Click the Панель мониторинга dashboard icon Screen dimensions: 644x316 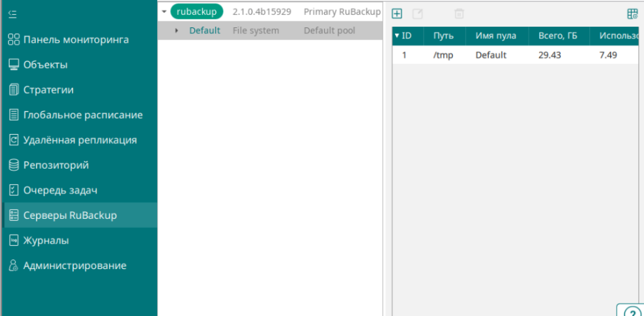(14, 40)
